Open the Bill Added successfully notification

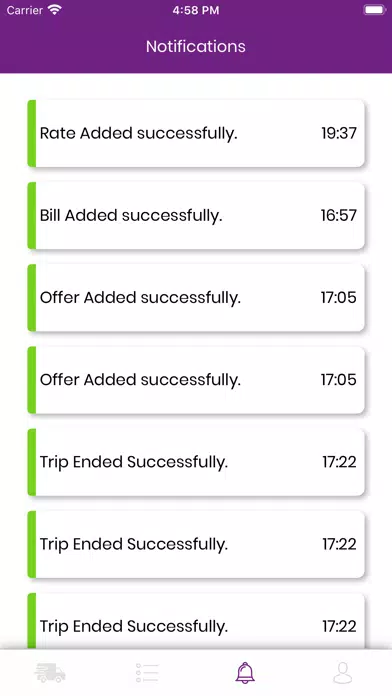click(x=196, y=215)
